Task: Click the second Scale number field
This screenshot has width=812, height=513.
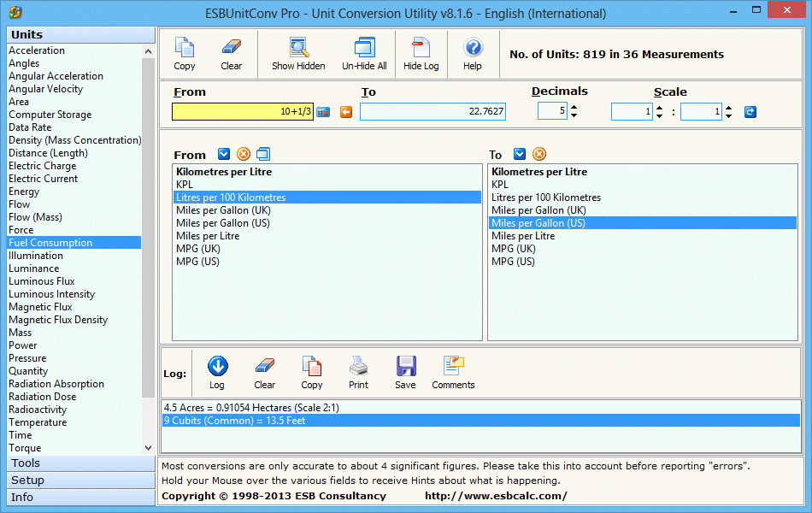Action: point(701,111)
